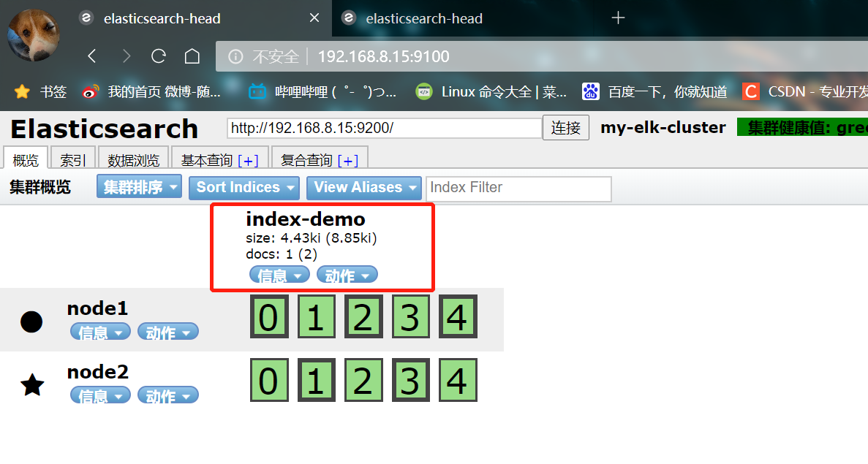Image resolution: width=868 pixels, height=464 pixels.
Task: Click shard 1 on node1
Action: (316, 317)
